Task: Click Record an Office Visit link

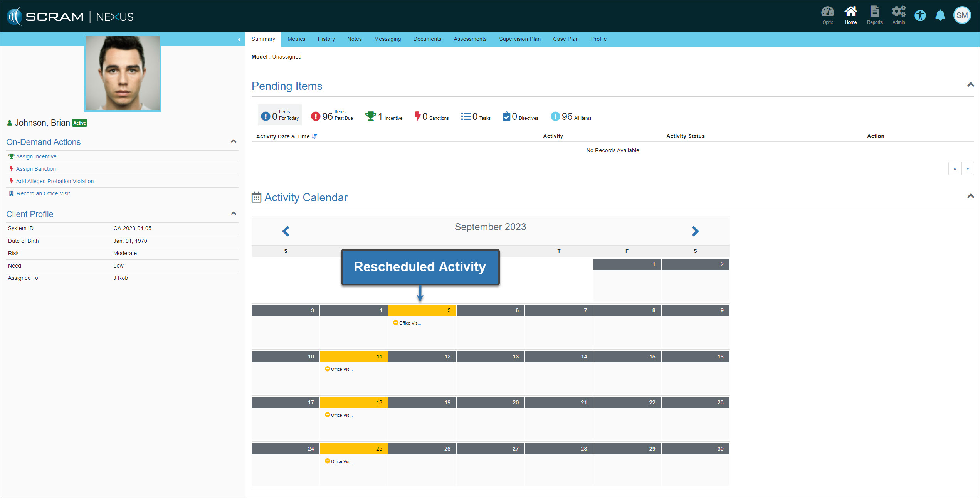Action: click(x=43, y=193)
